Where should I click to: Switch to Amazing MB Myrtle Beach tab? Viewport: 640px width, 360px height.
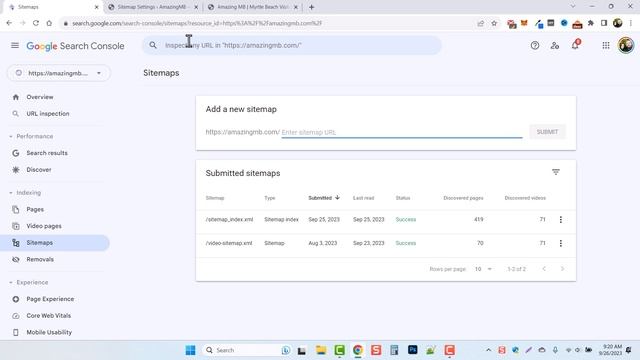(253, 7)
